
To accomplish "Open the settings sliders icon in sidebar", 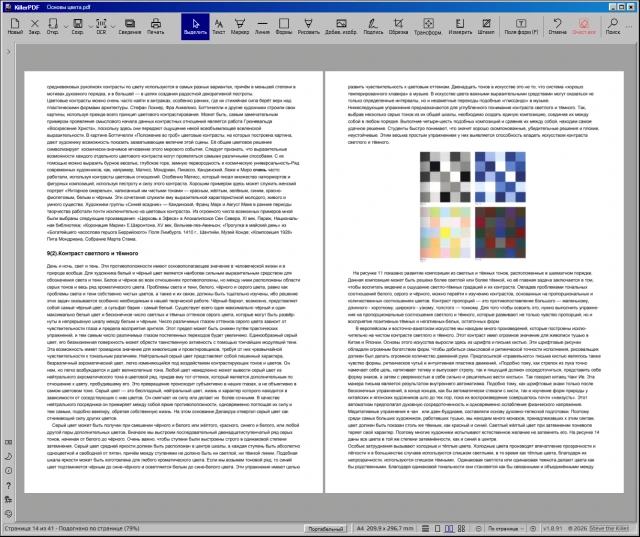I will (8, 499).
